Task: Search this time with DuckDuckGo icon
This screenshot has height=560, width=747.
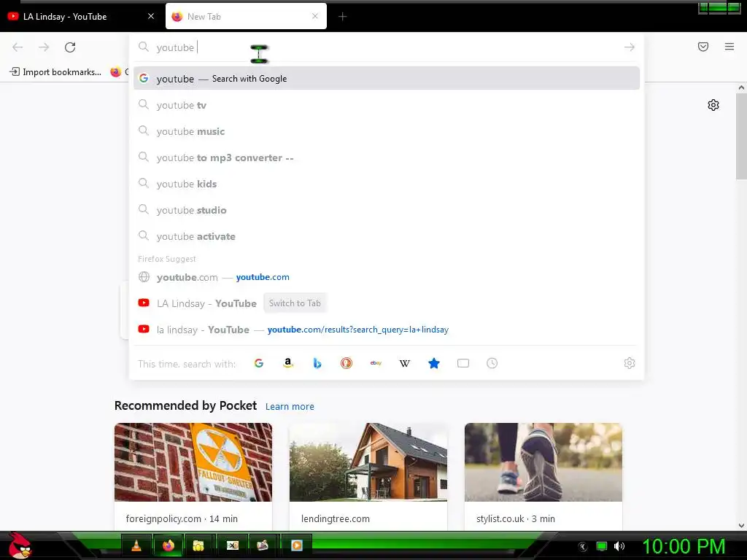Action: click(x=347, y=363)
